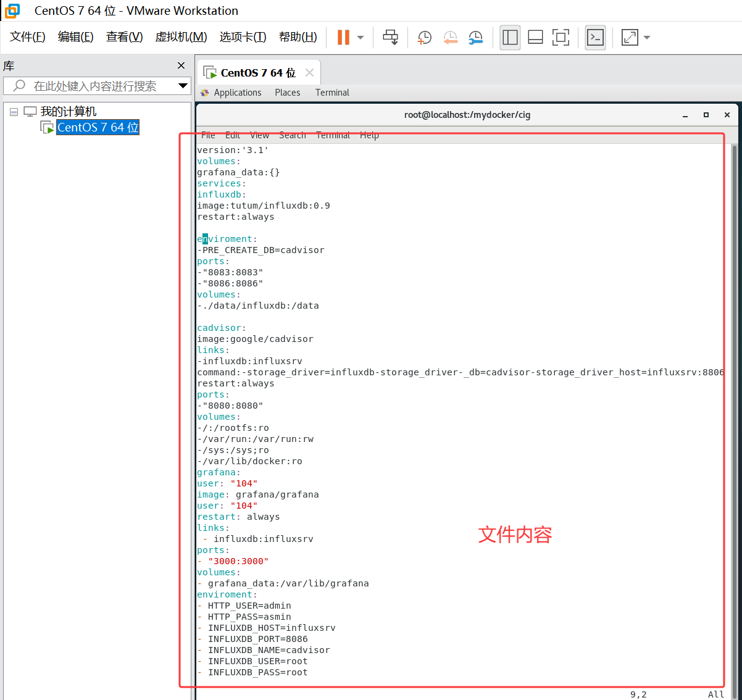Image resolution: width=742 pixels, height=700 pixels.
Task: Open the 虚拟机(M) menu
Action: point(181,36)
